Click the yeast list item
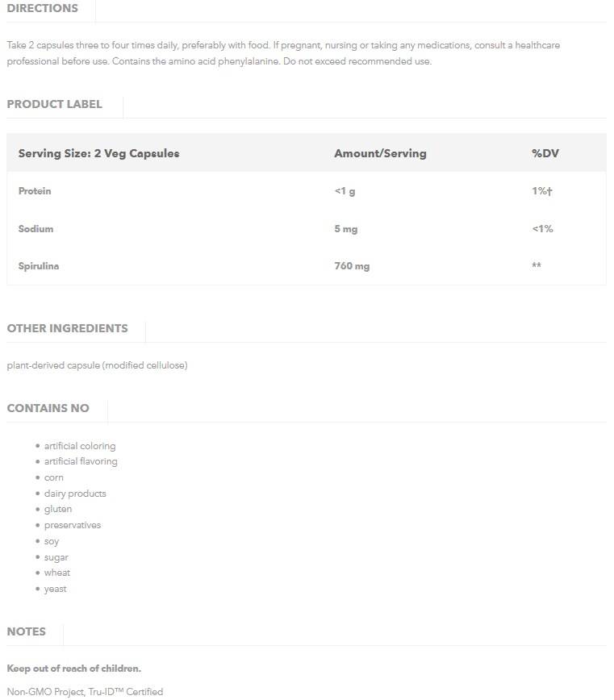Screen dimensions: 614x700 pyautogui.click(x=56, y=589)
